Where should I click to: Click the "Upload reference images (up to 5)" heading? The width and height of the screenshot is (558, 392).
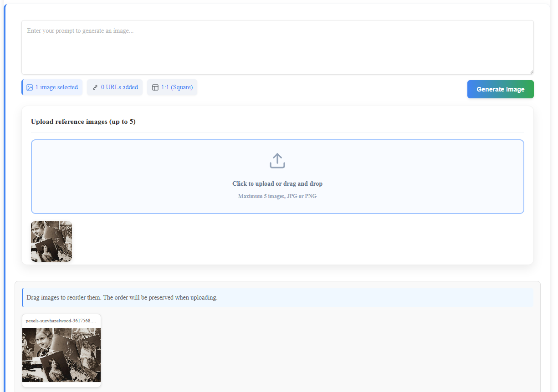pos(83,122)
